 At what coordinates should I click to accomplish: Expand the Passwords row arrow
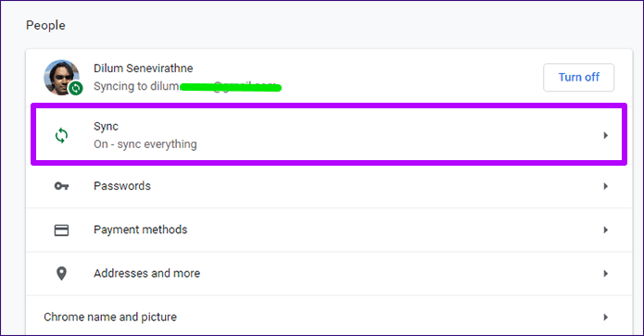pyautogui.click(x=606, y=186)
